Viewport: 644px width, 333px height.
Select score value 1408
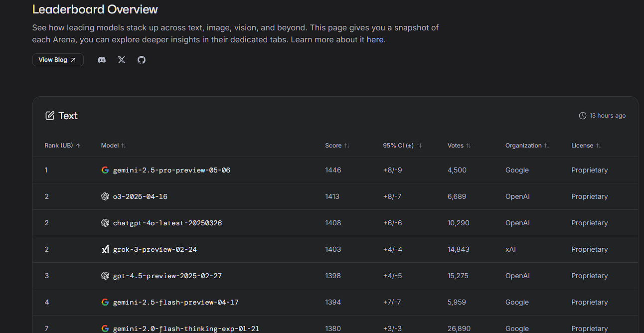pos(333,223)
